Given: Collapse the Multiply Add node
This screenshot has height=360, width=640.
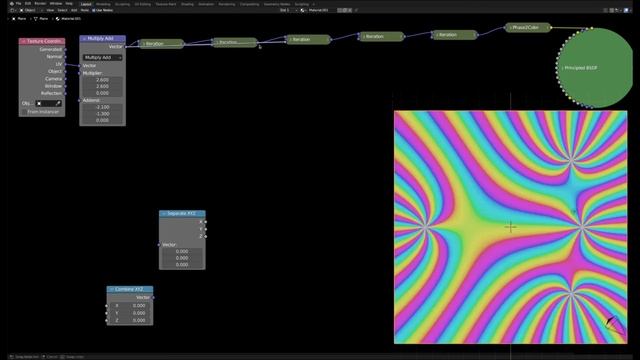Looking at the screenshot, I should coord(84,38).
